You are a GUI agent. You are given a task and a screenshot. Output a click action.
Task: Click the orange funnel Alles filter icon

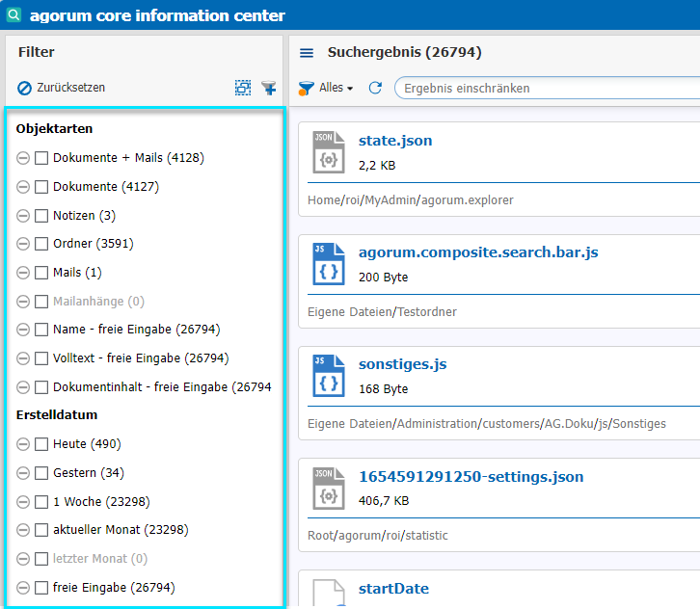coord(306,89)
